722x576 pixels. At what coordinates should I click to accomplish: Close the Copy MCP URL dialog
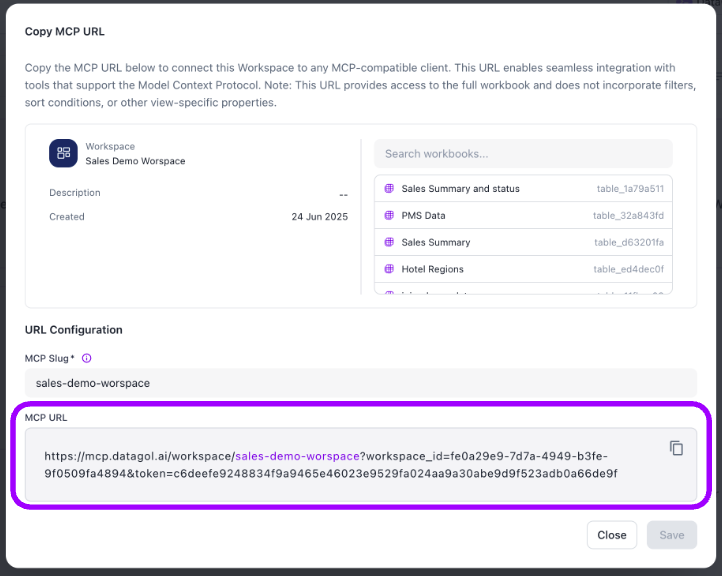click(x=611, y=535)
